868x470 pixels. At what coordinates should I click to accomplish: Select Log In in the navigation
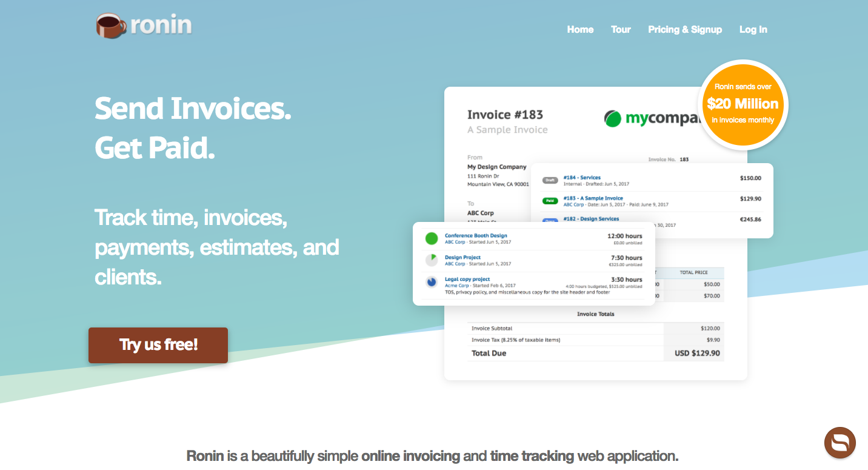pyautogui.click(x=753, y=29)
